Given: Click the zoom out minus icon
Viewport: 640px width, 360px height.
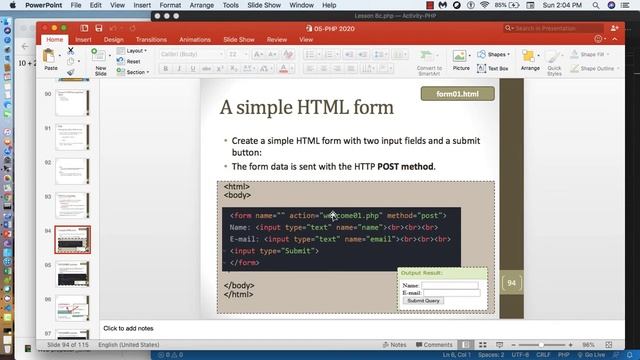Looking at the screenshot, I should click(513, 345).
